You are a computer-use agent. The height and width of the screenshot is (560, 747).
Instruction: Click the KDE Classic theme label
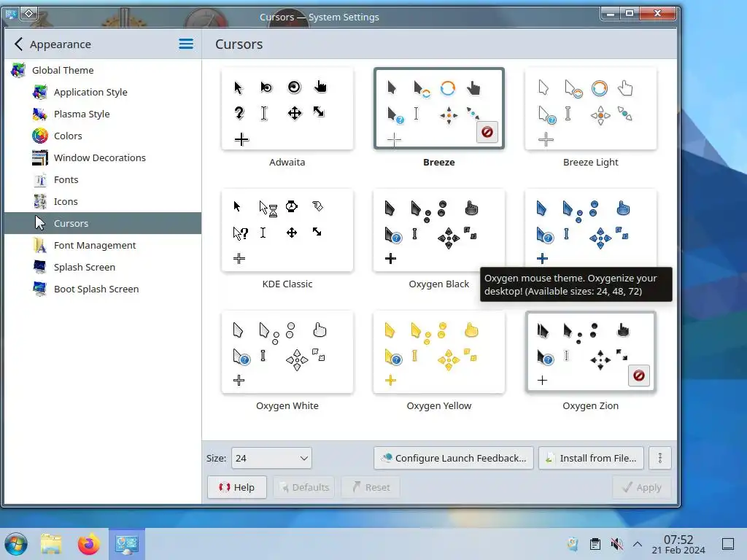tap(287, 284)
